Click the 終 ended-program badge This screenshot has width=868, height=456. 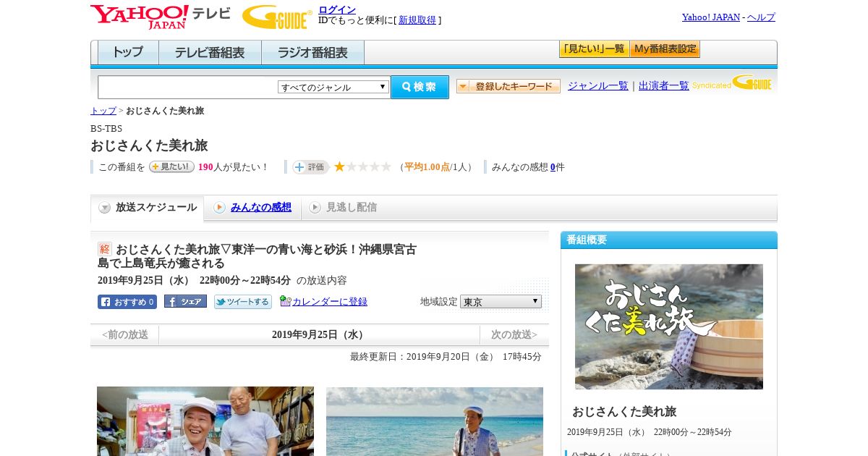[x=105, y=249]
